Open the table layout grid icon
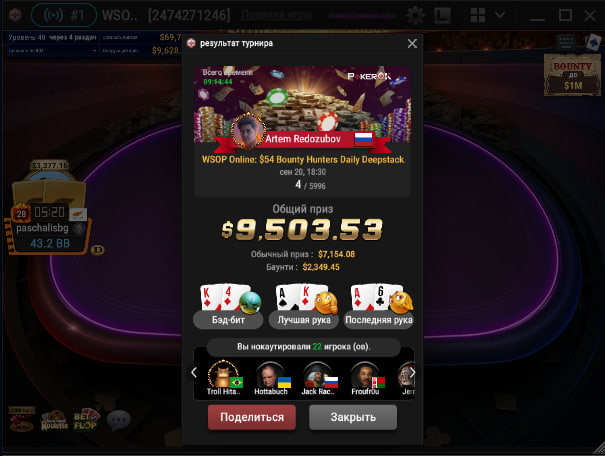Viewport: 605px width, 456px height. coord(478,15)
